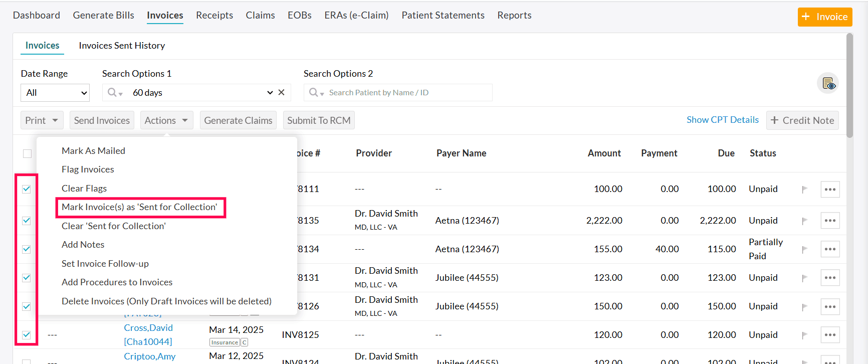Viewport: 868px width, 364px height.
Task: Click the flag icon in the 150.00 invoice row
Action: [x=804, y=307]
